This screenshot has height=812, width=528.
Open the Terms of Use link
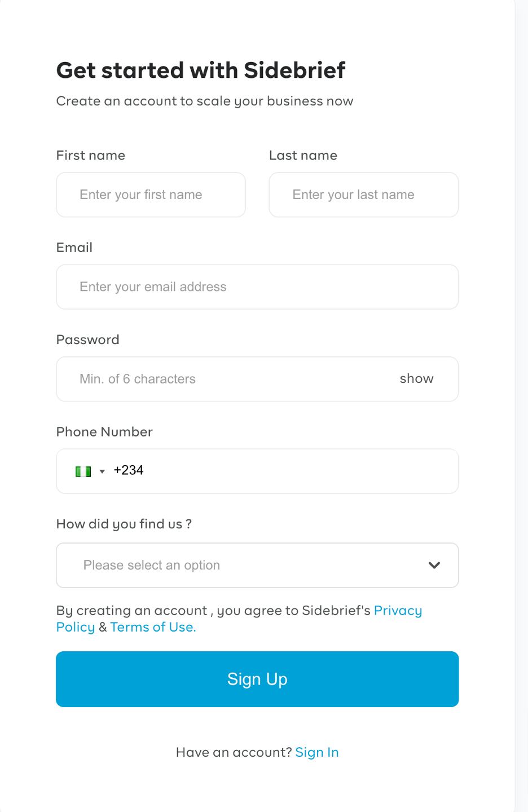pos(153,627)
